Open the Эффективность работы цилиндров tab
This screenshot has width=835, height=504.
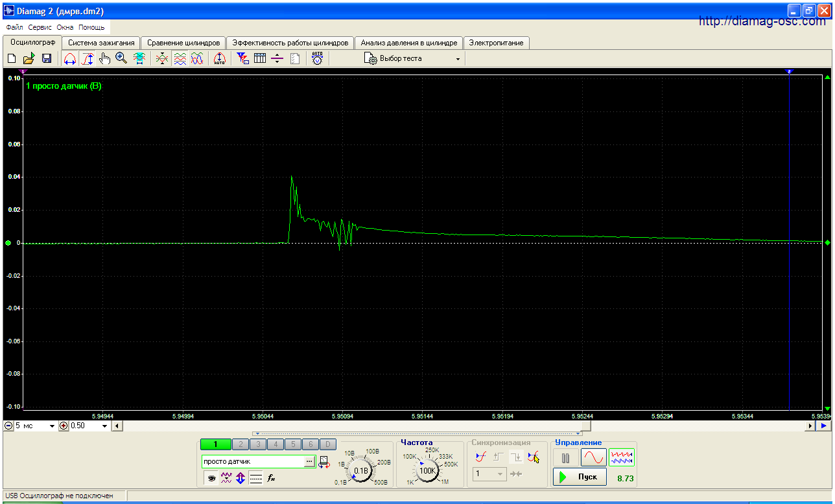pos(290,43)
